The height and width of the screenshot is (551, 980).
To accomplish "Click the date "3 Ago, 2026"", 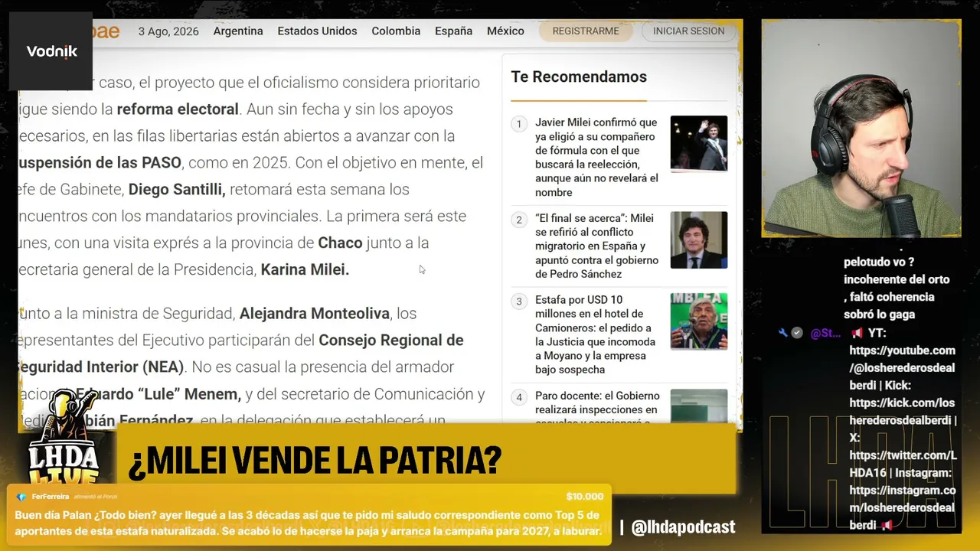I will [x=168, y=31].
